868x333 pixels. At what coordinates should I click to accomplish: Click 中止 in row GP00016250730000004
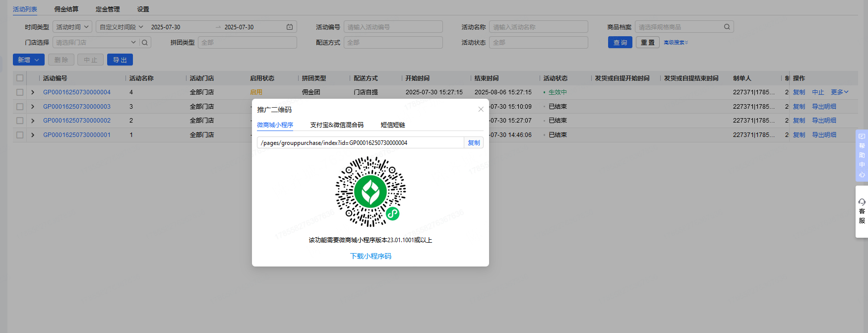tap(818, 92)
